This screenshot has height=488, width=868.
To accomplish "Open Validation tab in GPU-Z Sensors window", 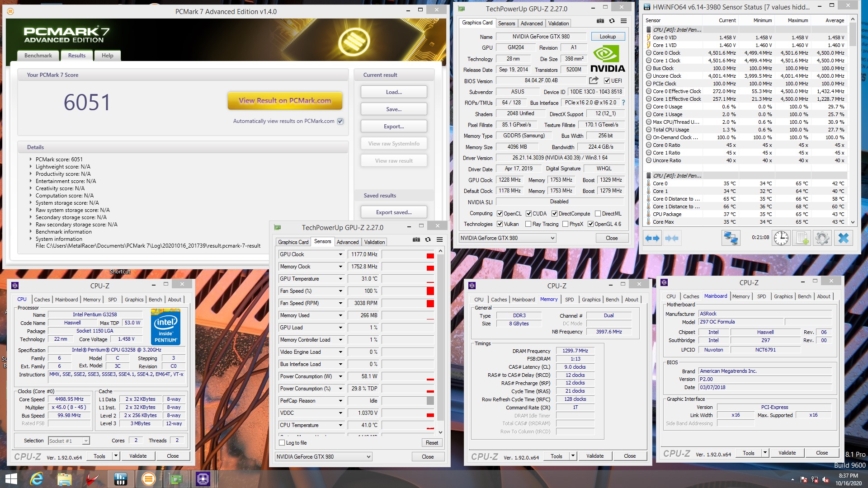I will point(374,242).
